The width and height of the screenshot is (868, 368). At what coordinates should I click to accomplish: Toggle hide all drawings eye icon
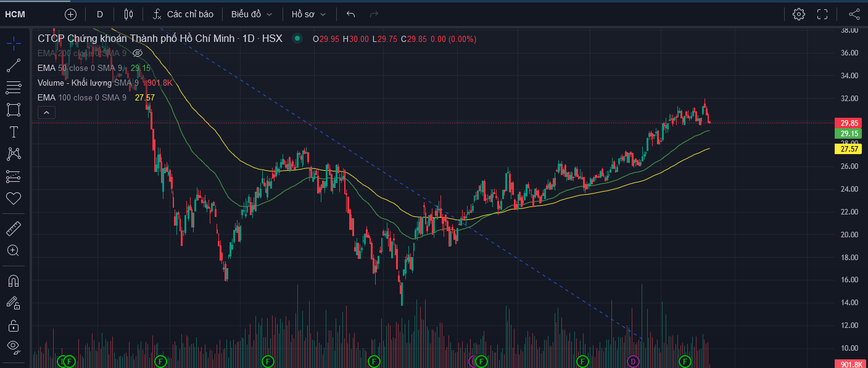pos(14,346)
